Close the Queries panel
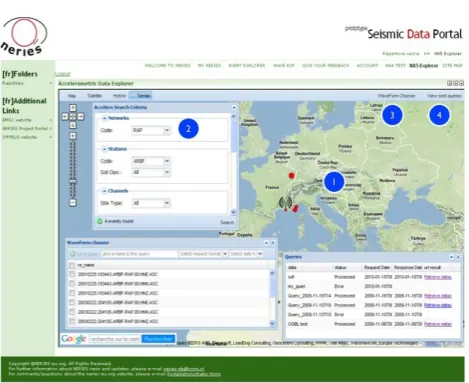This screenshot has height=383, width=469. point(458,257)
